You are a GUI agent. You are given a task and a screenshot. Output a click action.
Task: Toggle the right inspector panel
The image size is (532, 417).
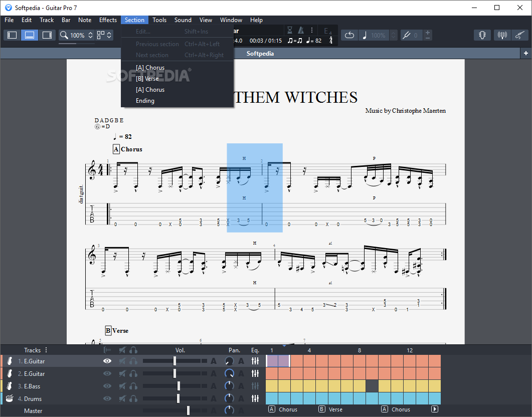[47, 35]
